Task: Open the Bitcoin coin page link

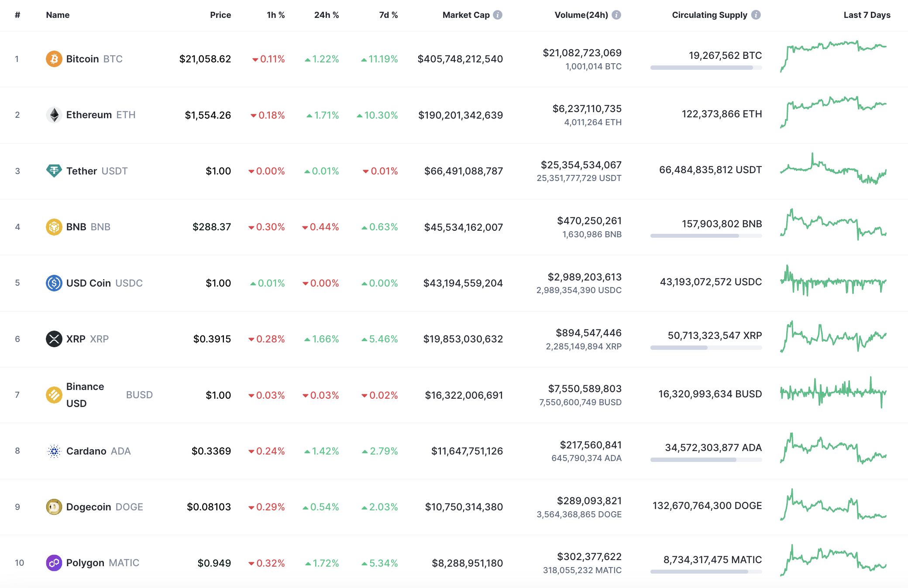Action: (83, 59)
